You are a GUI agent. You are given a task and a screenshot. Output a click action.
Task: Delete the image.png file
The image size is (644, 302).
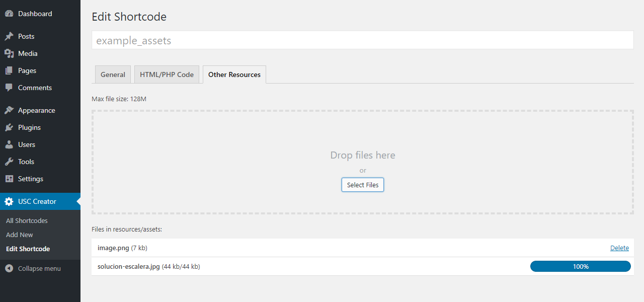[x=619, y=248]
